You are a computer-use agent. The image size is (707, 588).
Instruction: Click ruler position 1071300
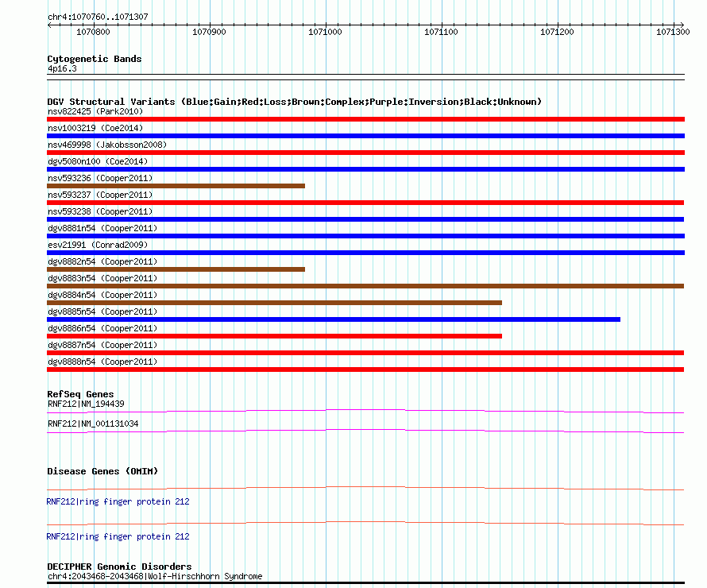pyautogui.click(x=673, y=32)
